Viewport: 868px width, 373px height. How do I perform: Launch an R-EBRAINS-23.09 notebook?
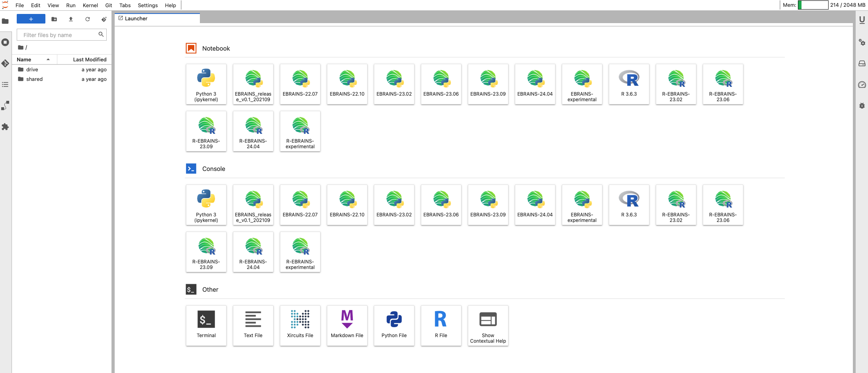pos(206,131)
